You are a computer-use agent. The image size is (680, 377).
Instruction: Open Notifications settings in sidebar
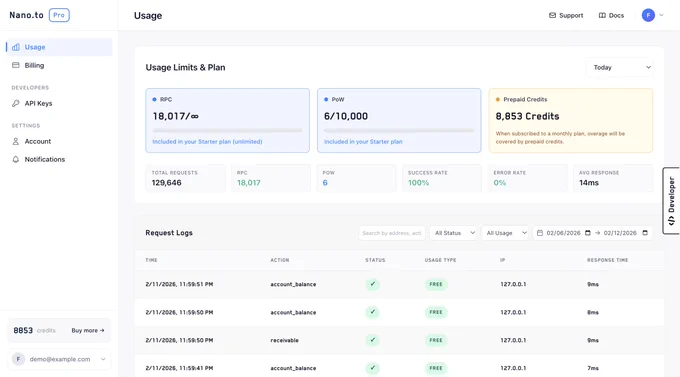pyautogui.click(x=59, y=159)
